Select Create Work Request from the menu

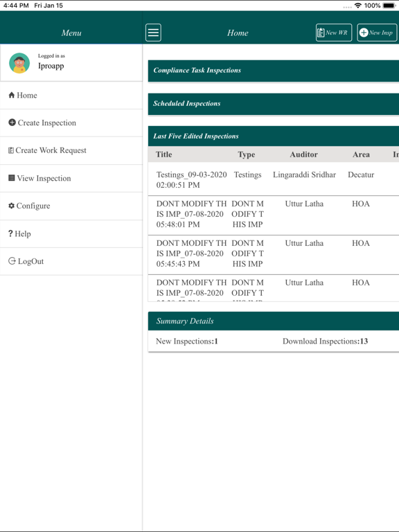71,150
